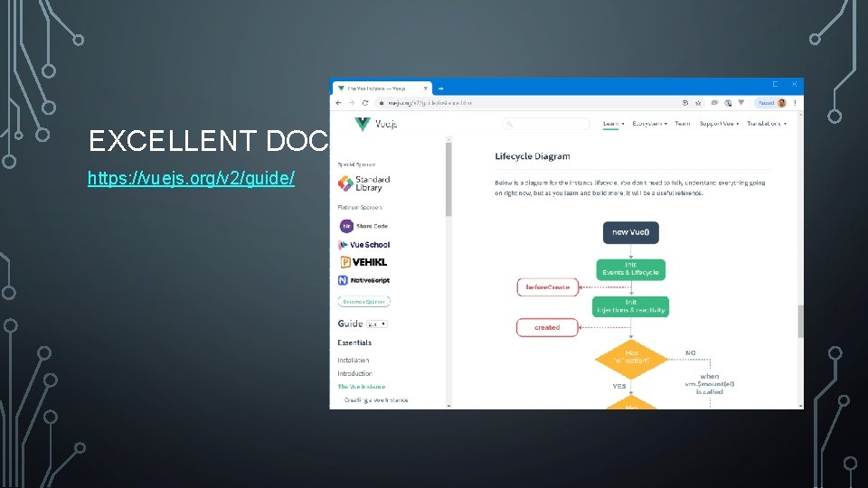Screen dimensions: 868x488
Task: Click the VEHIKL sponsor logo
Action: pos(363,262)
